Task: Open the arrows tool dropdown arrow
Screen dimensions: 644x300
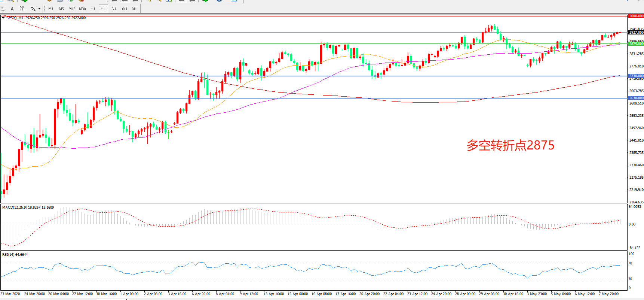Action: (x=39, y=9)
